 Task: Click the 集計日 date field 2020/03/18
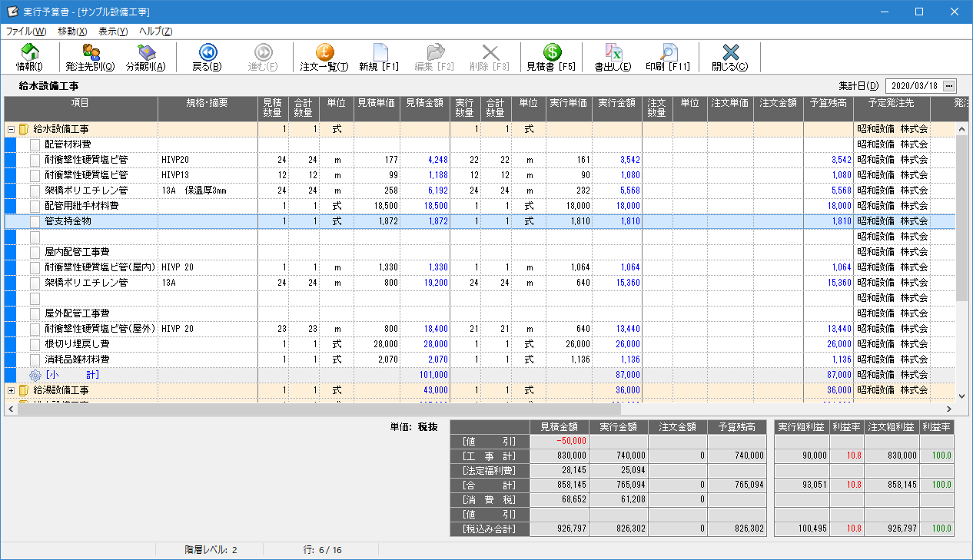point(914,85)
